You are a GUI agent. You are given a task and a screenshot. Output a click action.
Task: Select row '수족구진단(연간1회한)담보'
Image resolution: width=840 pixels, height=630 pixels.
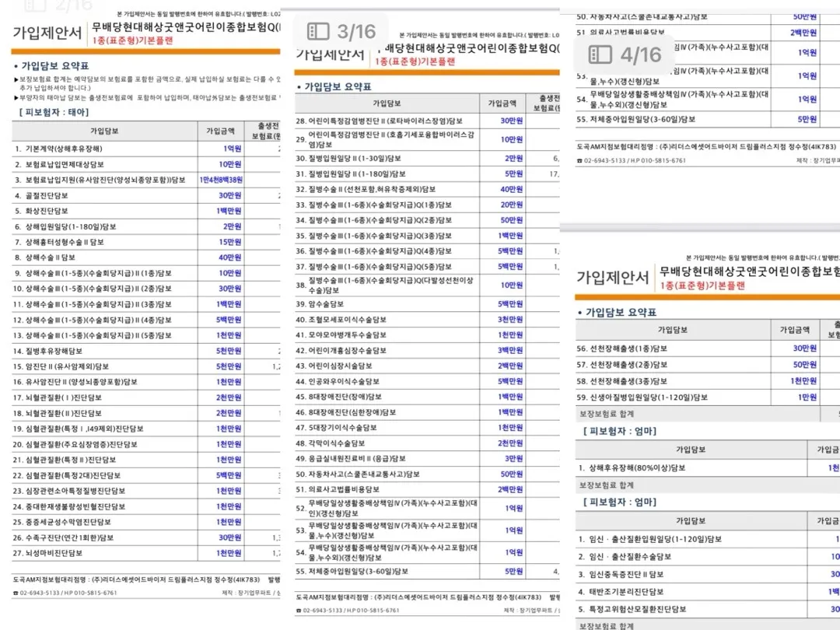[145, 537]
